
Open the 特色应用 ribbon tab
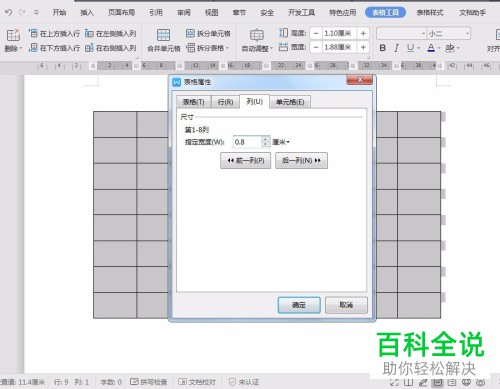click(343, 13)
